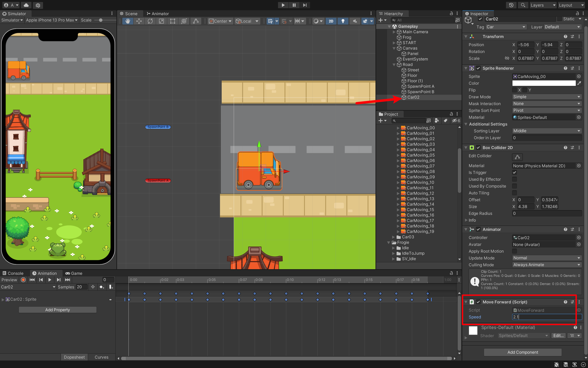This screenshot has height=368, width=588.
Task: Collapse the Canvas object in Hierarchy
Action: pyautogui.click(x=394, y=48)
